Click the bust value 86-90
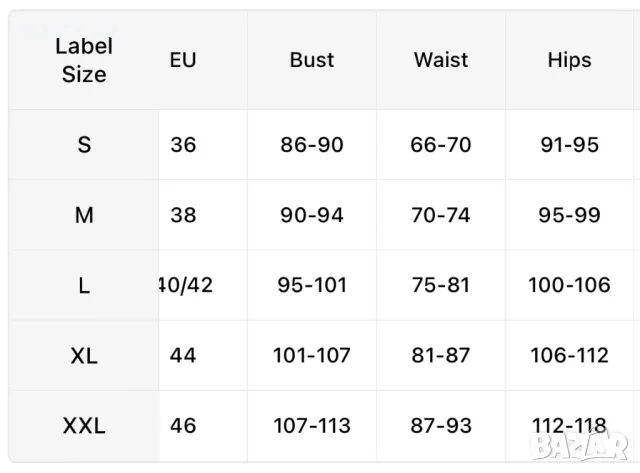This screenshot has height=473, width=640. 311,145
